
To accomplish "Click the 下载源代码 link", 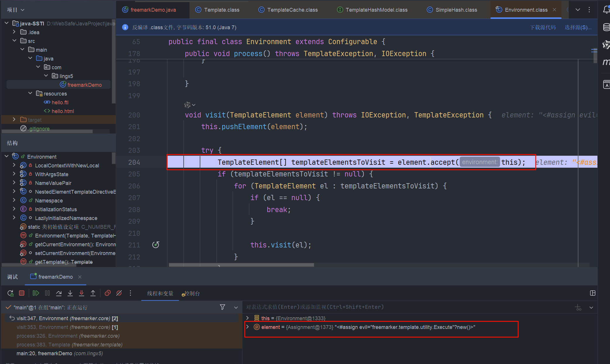I will 543,27.
